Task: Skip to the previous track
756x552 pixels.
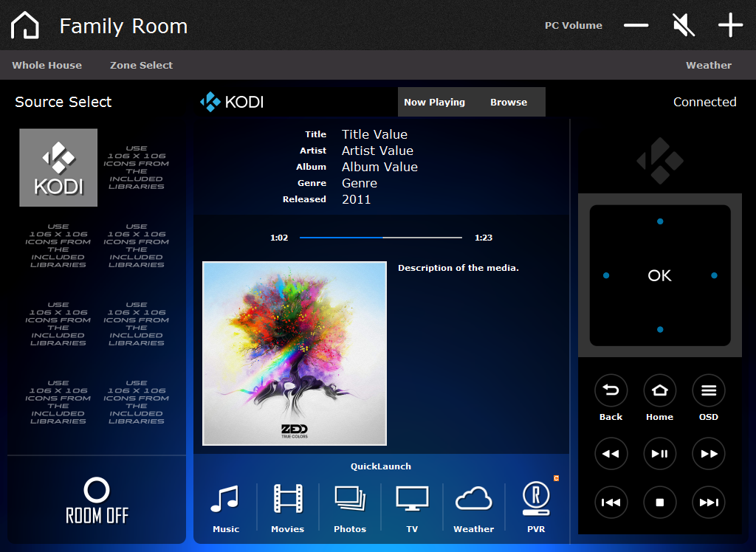Action: pos(611,503)
